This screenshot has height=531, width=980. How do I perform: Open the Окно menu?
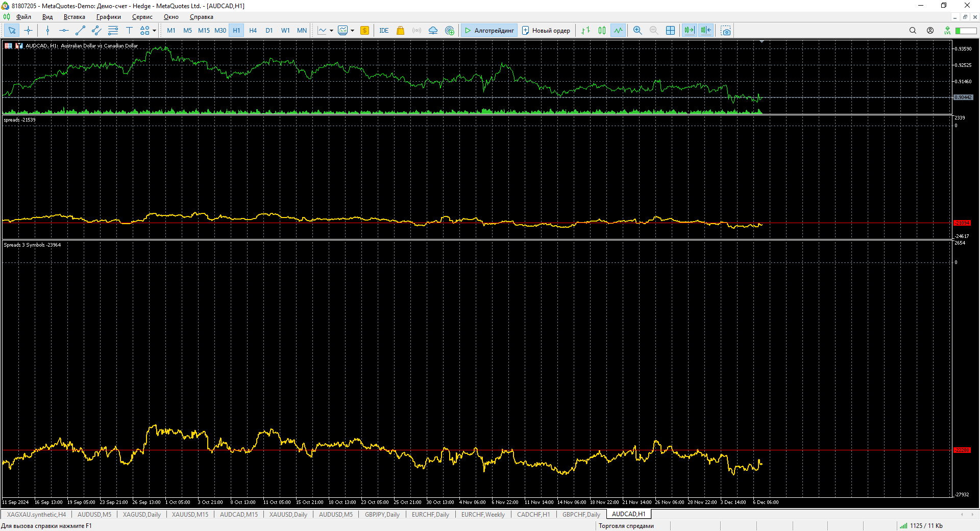coord(171,17)
